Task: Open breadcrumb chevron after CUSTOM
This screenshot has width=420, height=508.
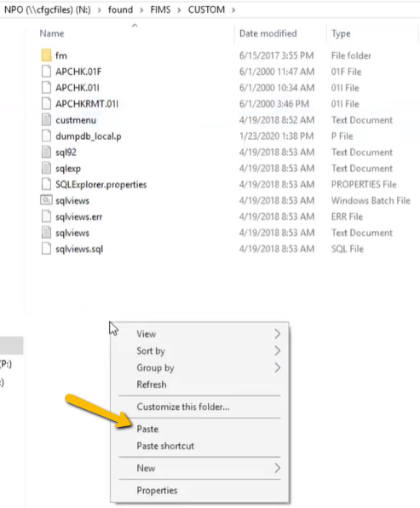Action: click(233, 10)
